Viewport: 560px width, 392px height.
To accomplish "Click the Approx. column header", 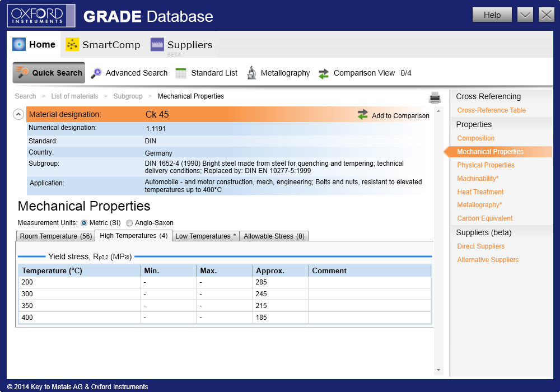I will click(x=281, y=270).
